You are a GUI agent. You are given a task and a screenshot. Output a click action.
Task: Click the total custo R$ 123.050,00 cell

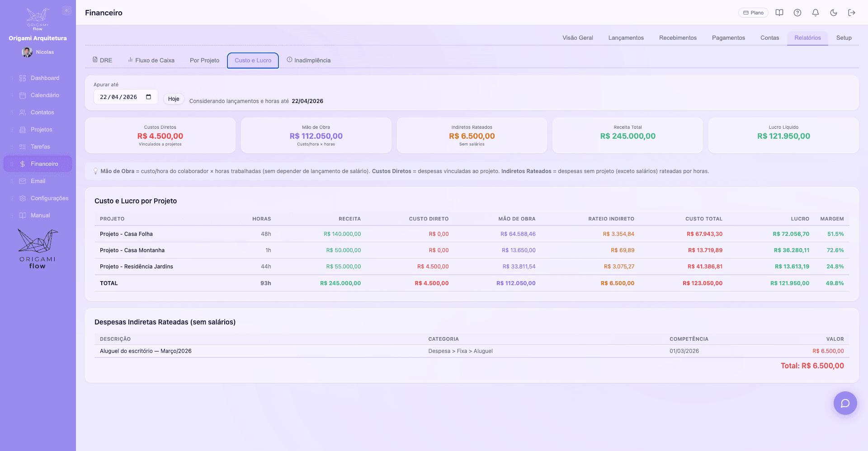tap(702, 283)
